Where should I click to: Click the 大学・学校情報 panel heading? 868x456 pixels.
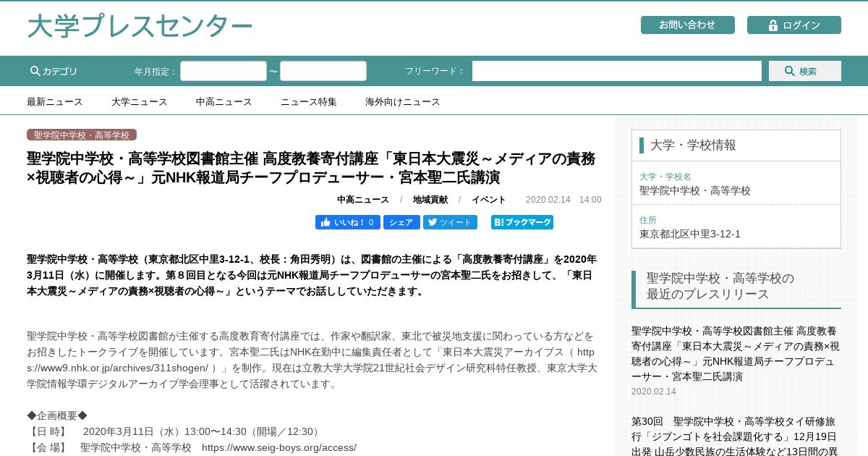pyautogui.click(x=693, y=145)
